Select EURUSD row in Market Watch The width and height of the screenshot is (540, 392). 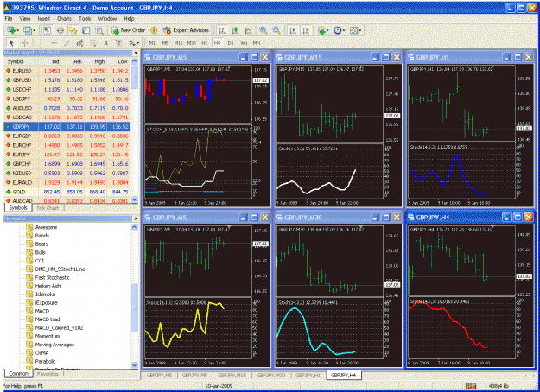pyautogui.click(x=67, y=71)
